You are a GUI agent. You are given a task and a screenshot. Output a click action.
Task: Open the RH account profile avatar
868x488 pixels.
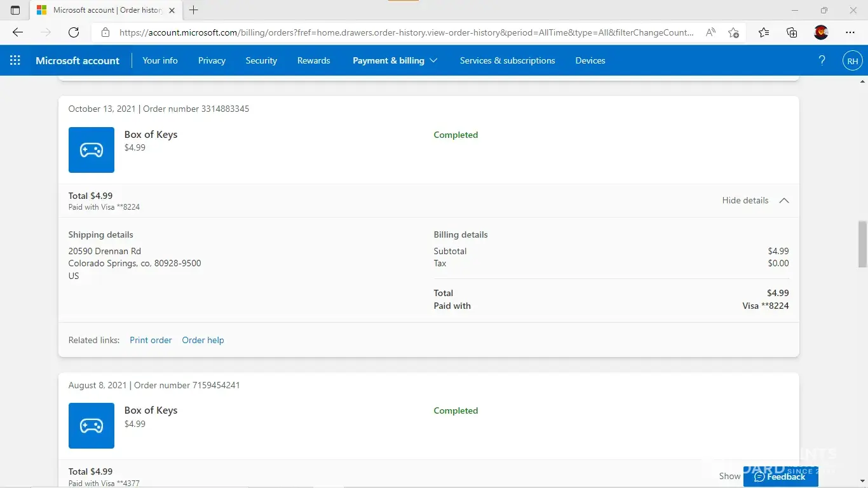(852, 61)
